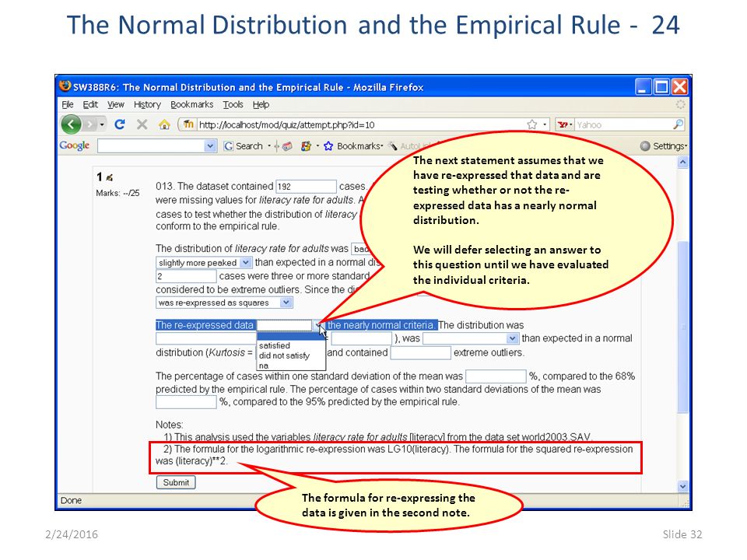Go to the Home page icon
The image size is (747, 560).
pos(164,124)
